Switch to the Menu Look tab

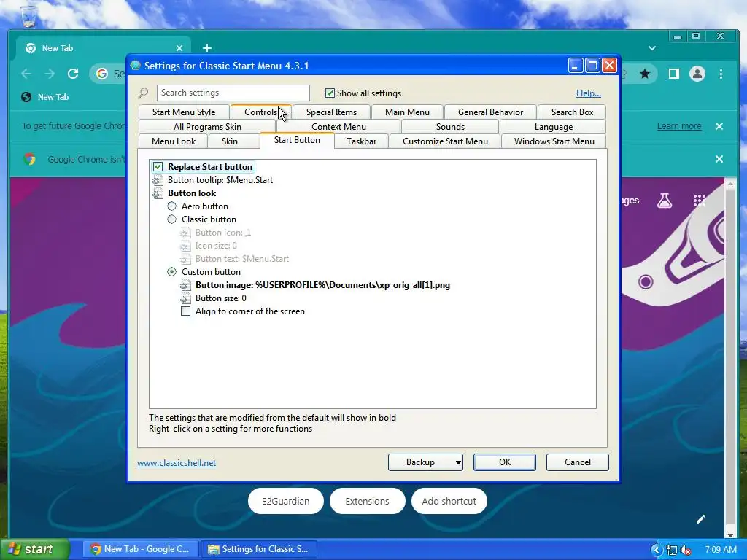[x=174, y=141]
